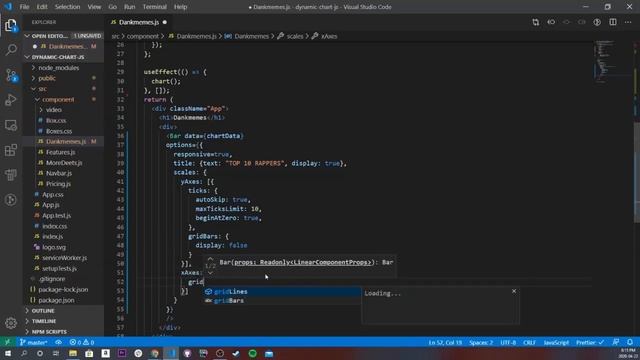Open the File menu
Image resolution: width=640 pixels, height=360 pixels.
tap(24, 7)
